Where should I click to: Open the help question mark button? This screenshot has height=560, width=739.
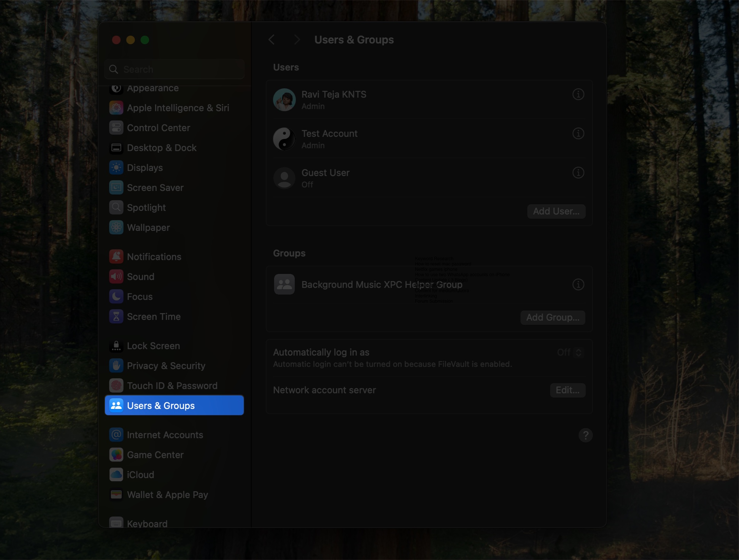(x=585, y=435)
